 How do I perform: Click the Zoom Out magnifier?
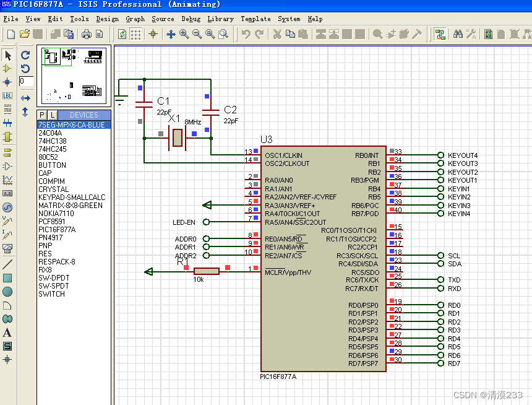[x=197, y=34]
